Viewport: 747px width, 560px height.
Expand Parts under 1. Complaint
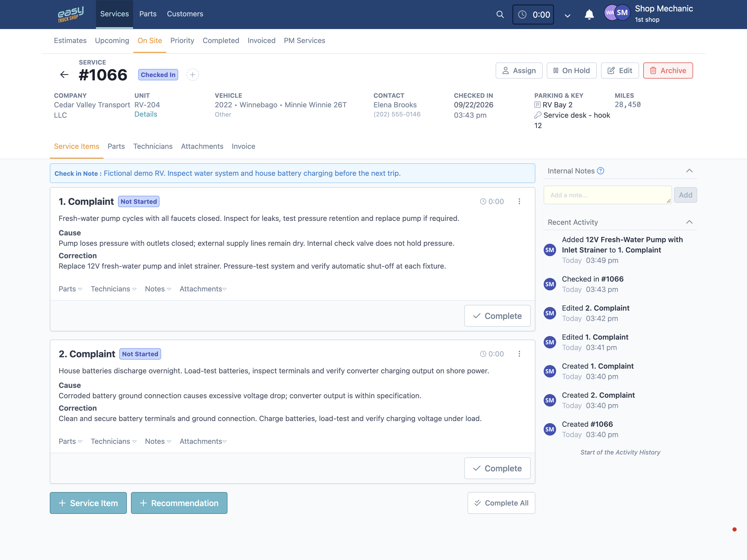70,289
